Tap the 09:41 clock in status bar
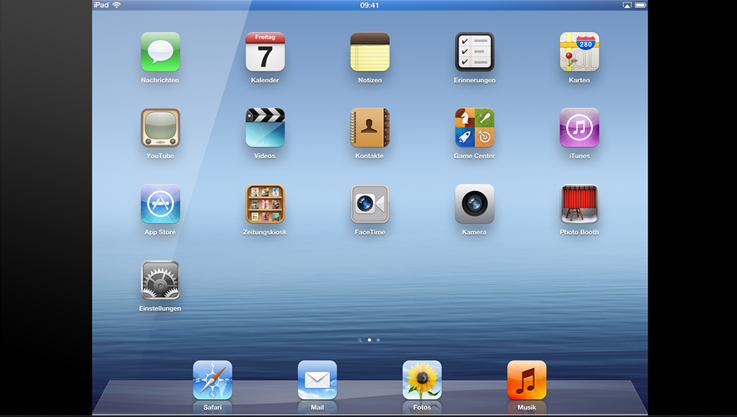737x417 pixels. point(369,5)
